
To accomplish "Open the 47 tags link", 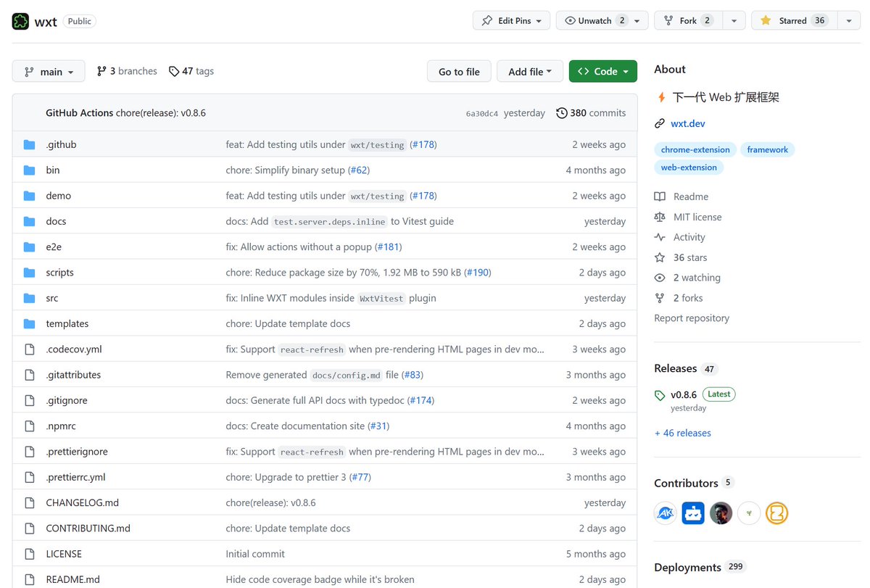I will pyautogui.click(x=191, y=71).
